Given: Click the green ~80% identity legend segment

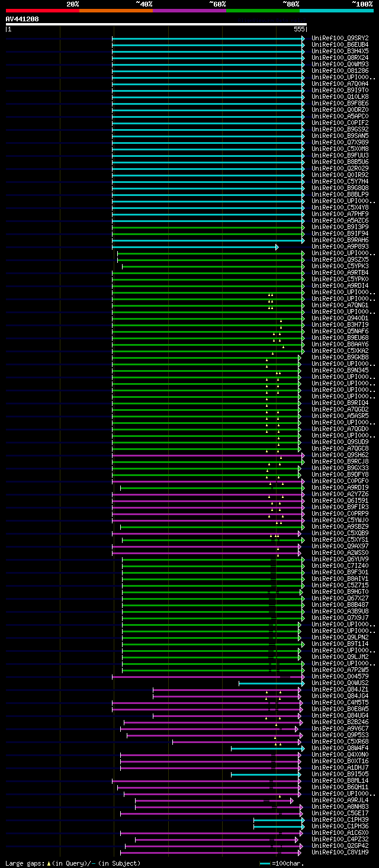Looking at the screenshot, I should [263, 11].
